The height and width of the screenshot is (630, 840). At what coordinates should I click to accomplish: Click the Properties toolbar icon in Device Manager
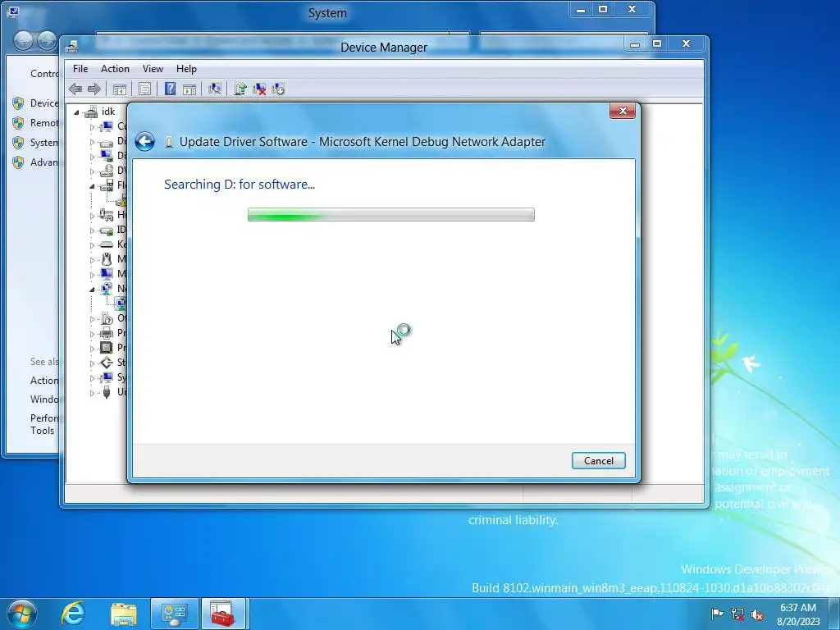click(x=144, y=89)
